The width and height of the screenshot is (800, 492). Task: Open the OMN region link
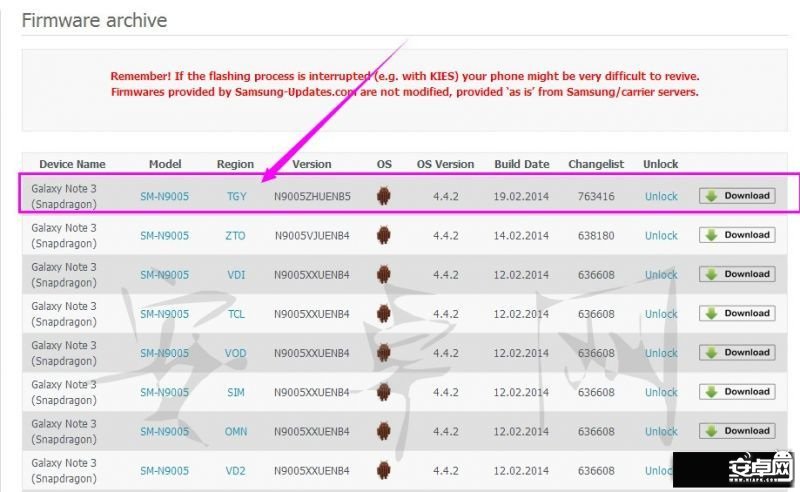point(236,431)
